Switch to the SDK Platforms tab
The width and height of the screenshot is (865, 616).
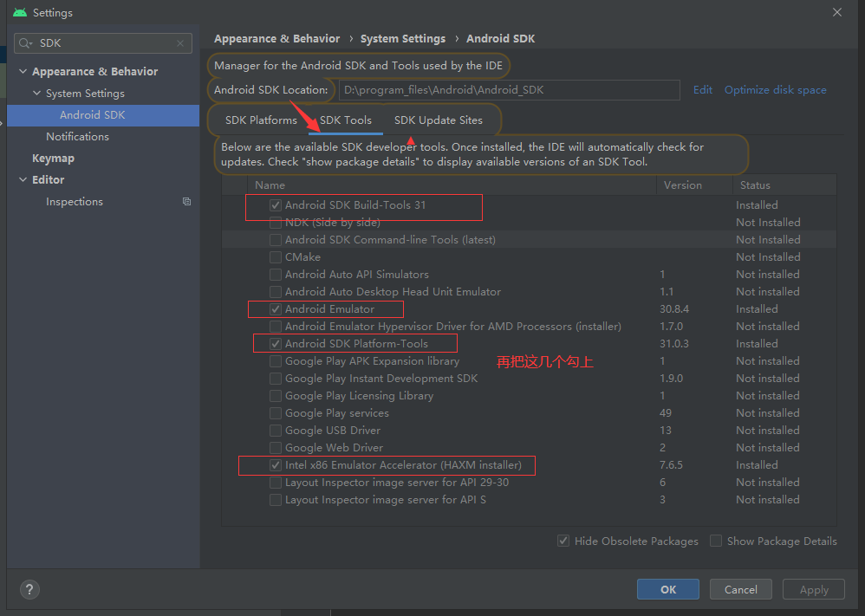click(261, 120)
